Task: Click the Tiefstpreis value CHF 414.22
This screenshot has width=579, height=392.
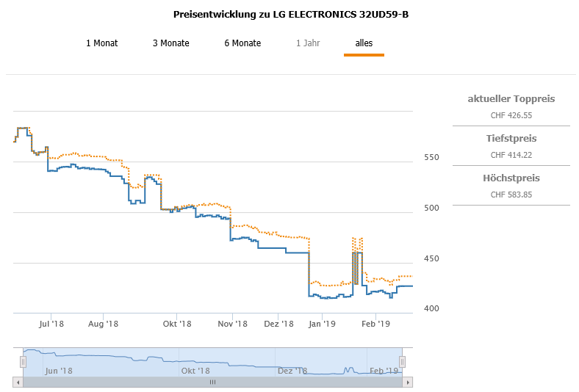Action: tap(511, 155)
